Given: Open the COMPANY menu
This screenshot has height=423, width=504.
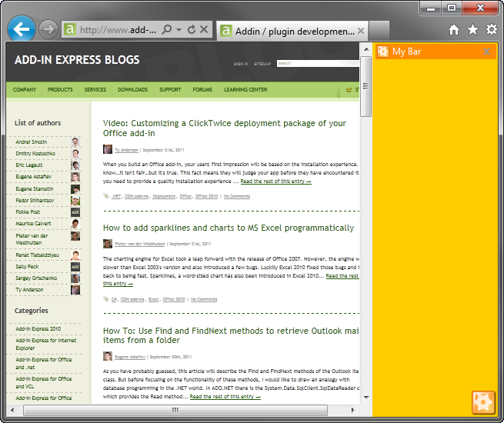Looking at the screenshot, I should coord(25,90).
